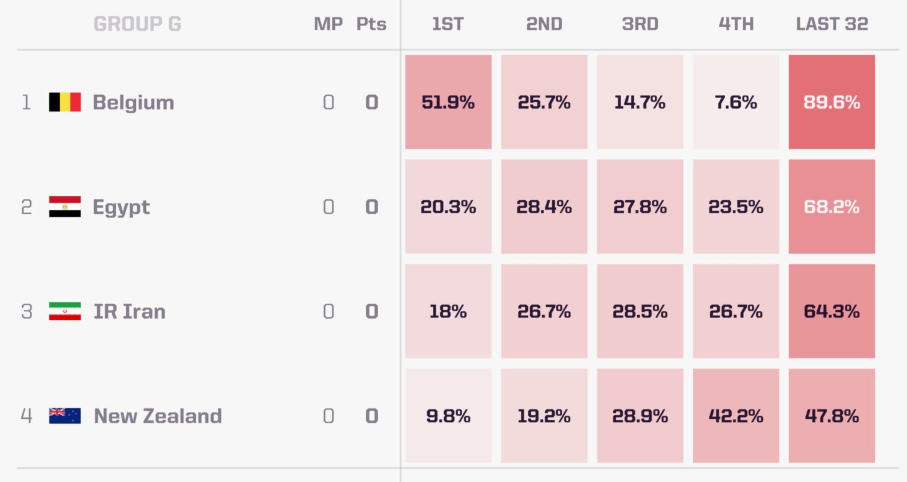Select the IR Iran team name
The height and width of the screenshot is (482, 907).
(x=130, y=311)
